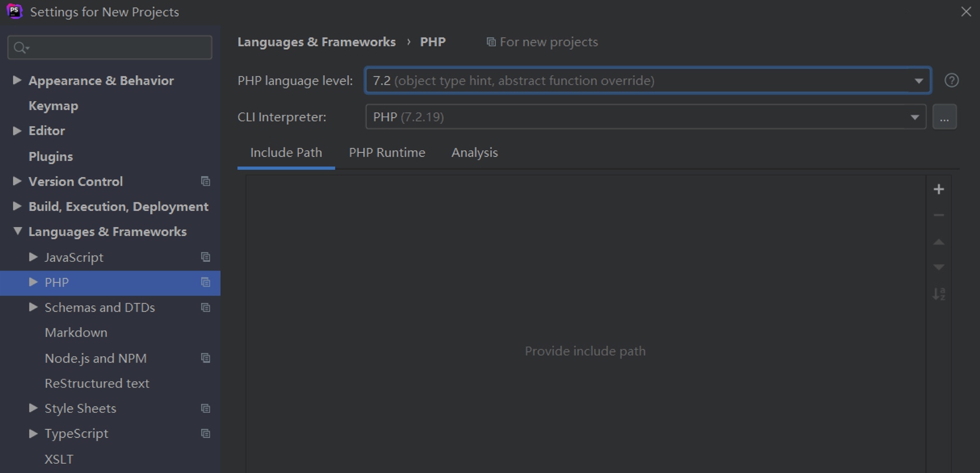Click Languages & Frameworks breadcrumb
The width and height of the screenshot is (980, 473).
pyautogui.click(x=317, y=42)
